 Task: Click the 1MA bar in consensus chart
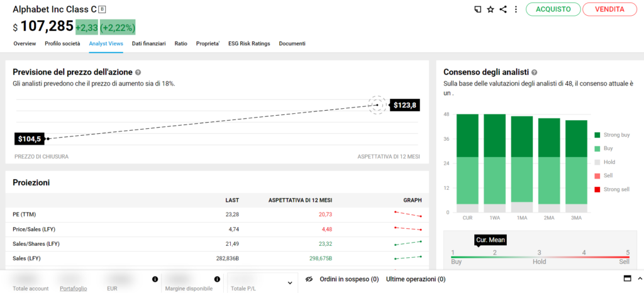coord(521,165)
